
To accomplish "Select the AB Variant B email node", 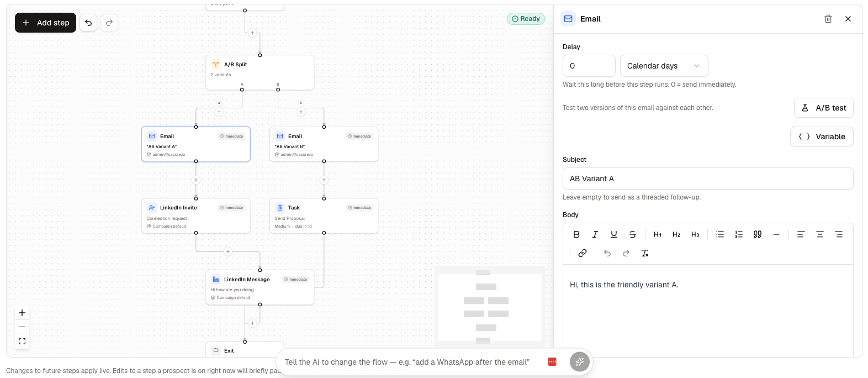I will [324, 144].
